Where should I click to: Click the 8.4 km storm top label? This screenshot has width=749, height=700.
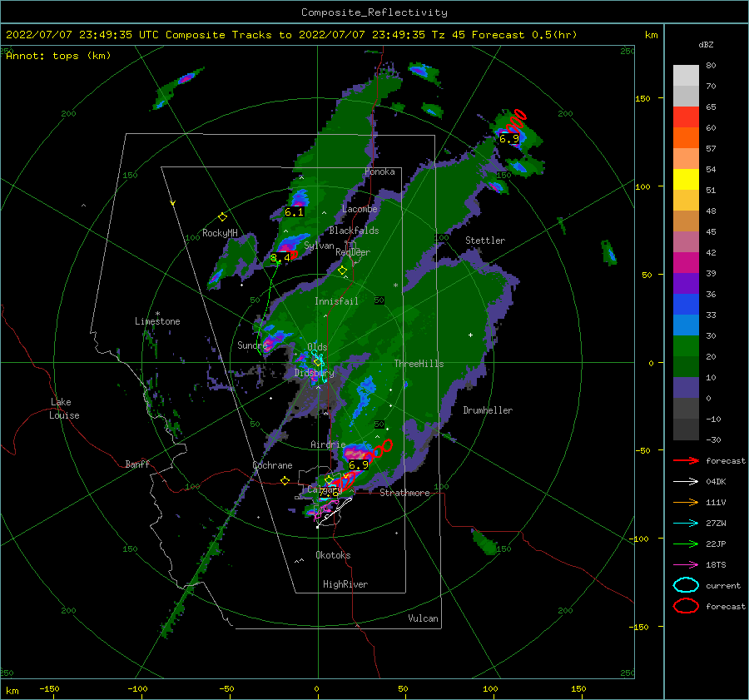(280, 257)
